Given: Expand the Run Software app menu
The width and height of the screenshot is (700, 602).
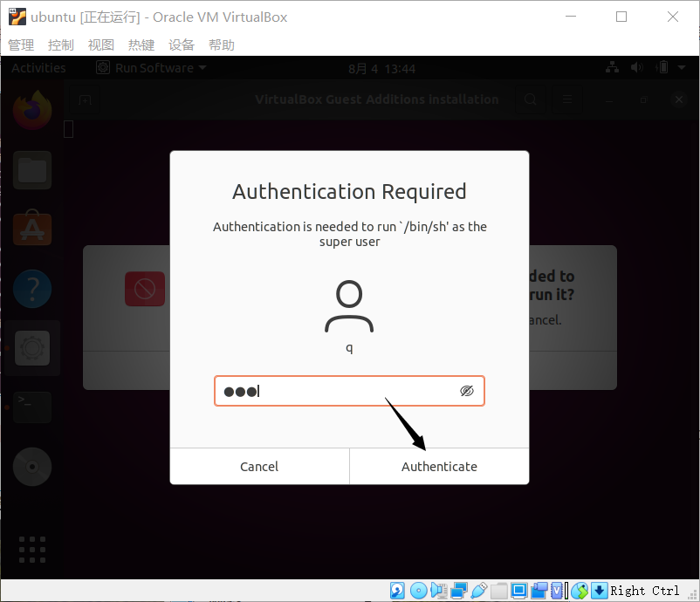Looking at the screenshot, I should click(151, 68).
